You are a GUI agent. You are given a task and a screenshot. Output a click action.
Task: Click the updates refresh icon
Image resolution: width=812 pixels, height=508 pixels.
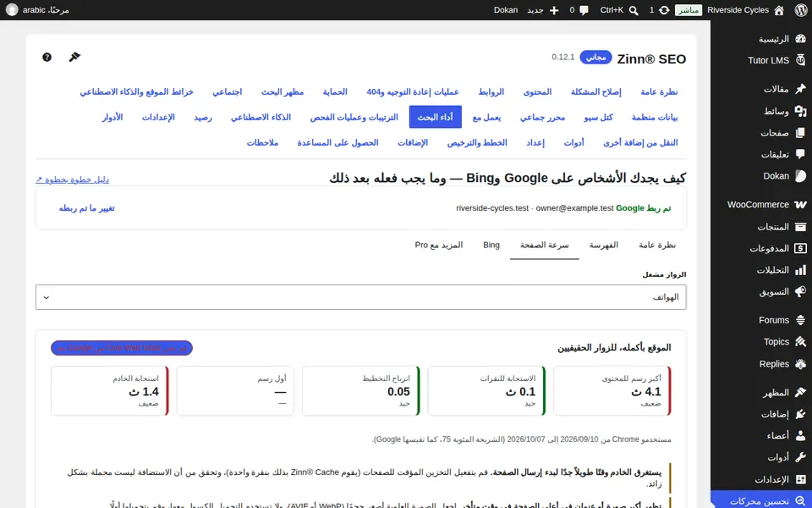click(x=664, y=10)
